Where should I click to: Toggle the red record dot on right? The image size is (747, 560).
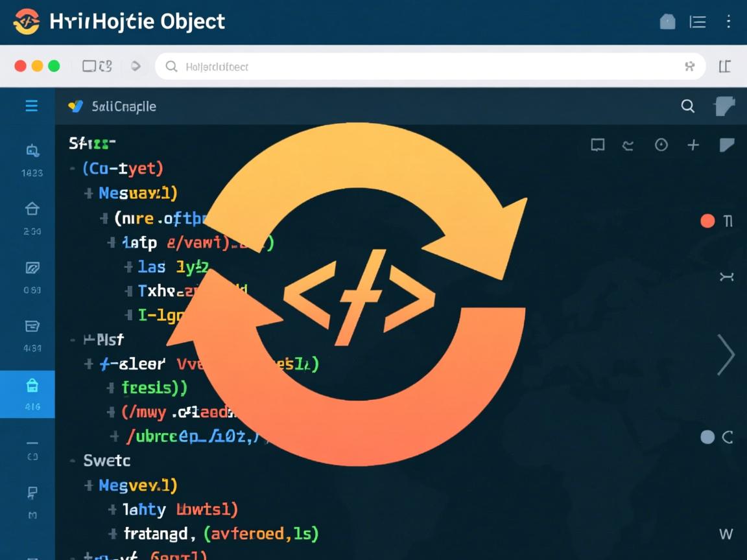point(707,221)
